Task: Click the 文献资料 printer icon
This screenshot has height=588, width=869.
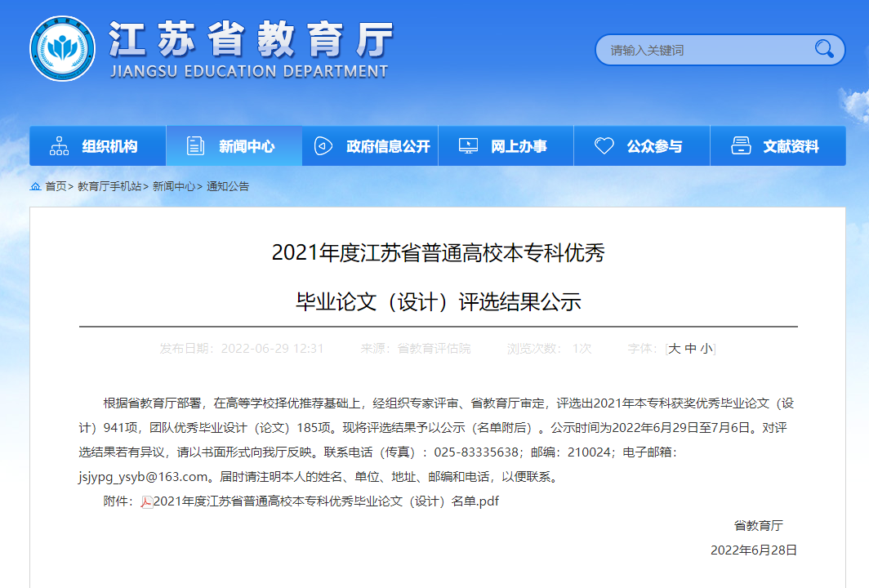Action: pos(741,146)
